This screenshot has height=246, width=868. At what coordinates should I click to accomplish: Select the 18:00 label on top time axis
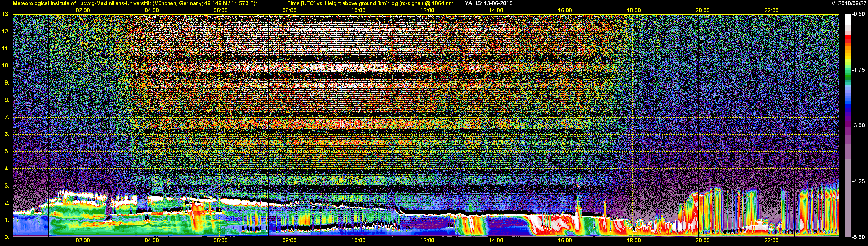pos(634,10)
